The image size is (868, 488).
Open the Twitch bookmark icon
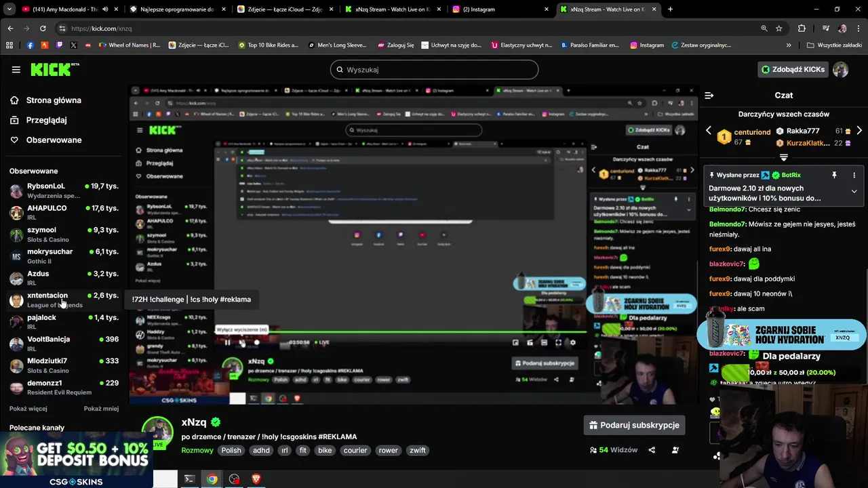pos(59,45)
